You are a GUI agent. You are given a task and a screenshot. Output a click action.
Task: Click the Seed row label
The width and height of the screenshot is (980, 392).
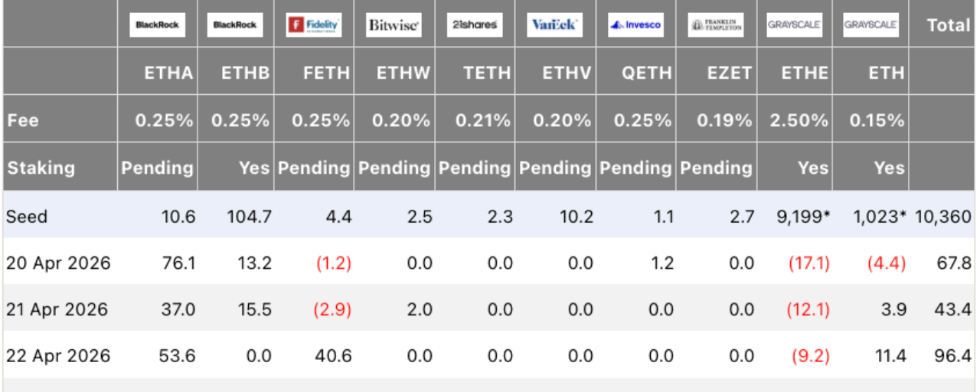27,217
